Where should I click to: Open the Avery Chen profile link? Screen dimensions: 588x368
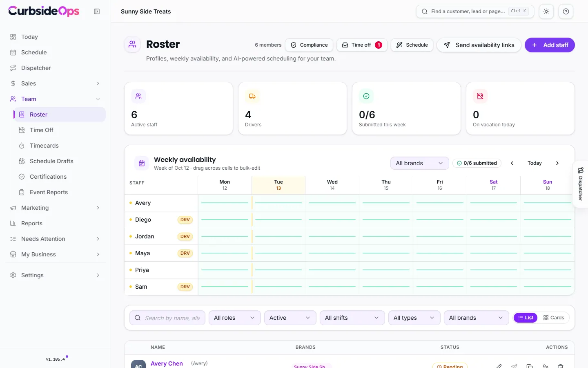pyautogui.click(x=167, y=364)
